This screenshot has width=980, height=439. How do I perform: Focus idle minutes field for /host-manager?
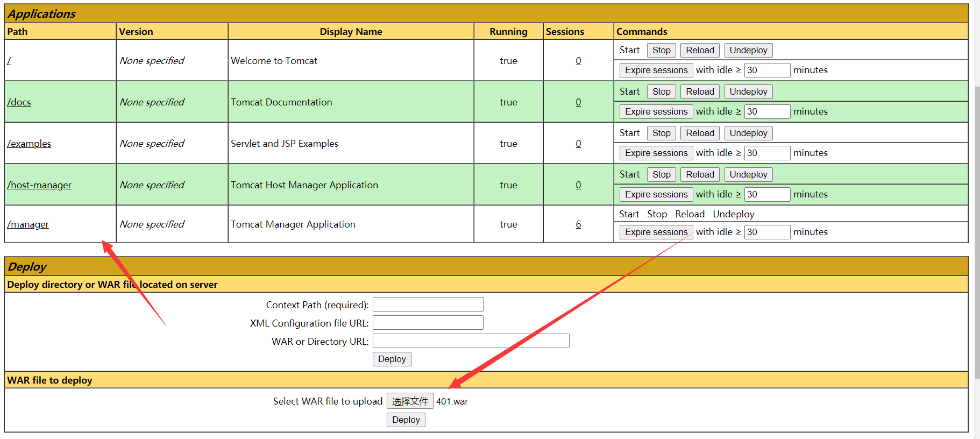(767, 194)
